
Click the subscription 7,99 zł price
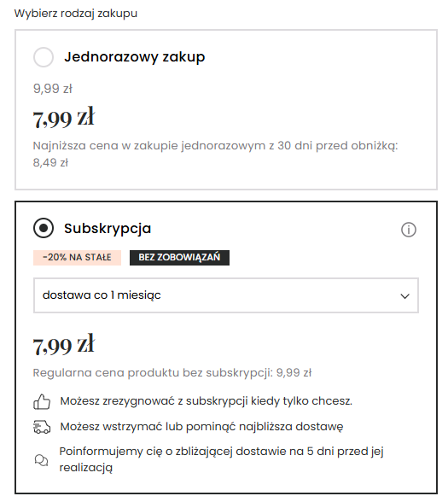(64, 345)
